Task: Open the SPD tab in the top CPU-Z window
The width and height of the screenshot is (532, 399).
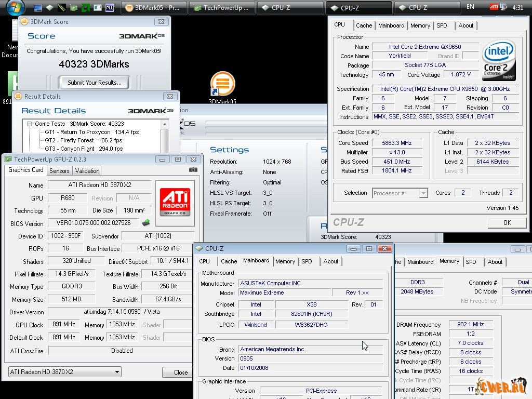Action: click(x=442, y=25)
